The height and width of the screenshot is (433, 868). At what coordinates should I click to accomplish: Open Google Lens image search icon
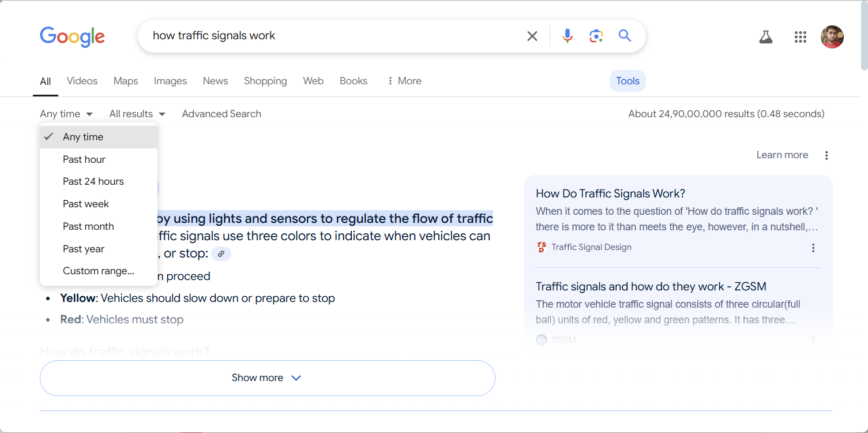(x=596, y=36)
